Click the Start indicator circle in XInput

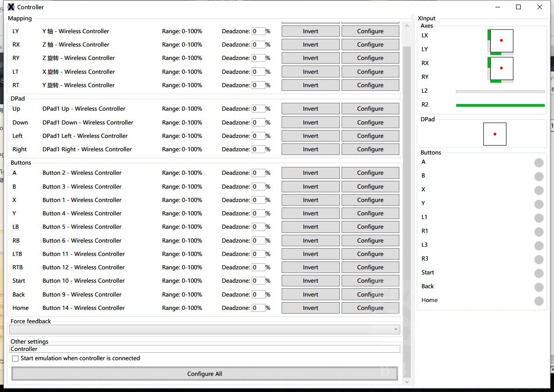[x=539, y=273]
